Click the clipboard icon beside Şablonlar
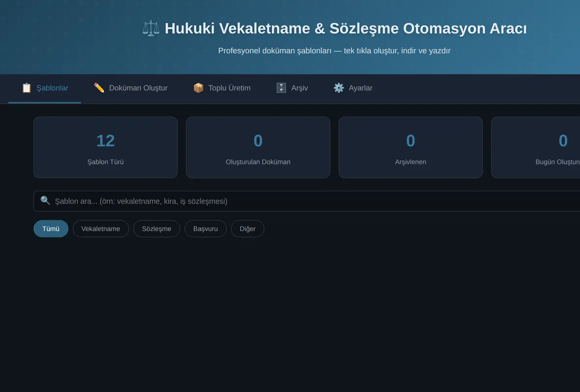The image size is (580, 392). [27, 88]
